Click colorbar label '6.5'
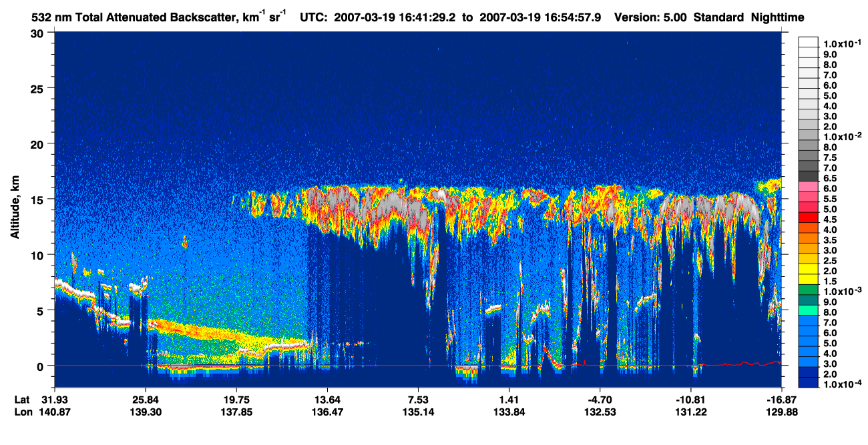 [x=830, y=177]
